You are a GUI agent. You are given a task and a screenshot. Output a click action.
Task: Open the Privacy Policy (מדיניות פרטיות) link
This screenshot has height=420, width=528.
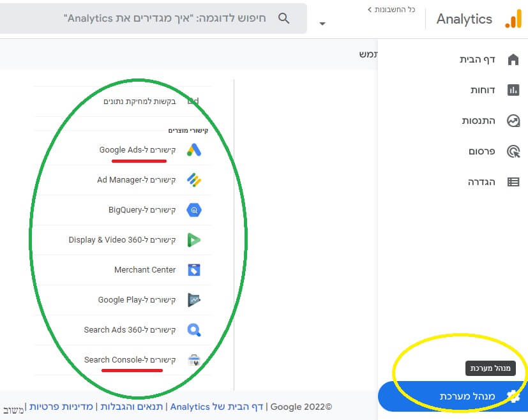click(61, 407)
